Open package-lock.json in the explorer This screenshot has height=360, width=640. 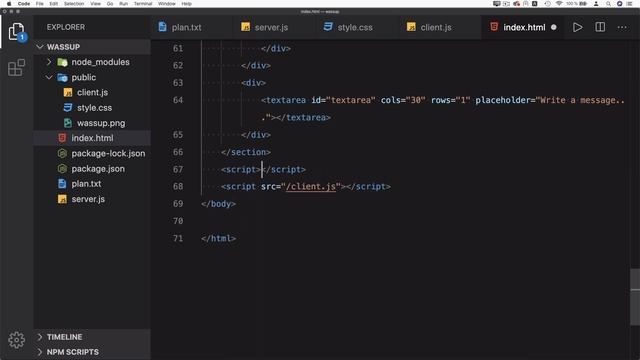coord(92,153)
